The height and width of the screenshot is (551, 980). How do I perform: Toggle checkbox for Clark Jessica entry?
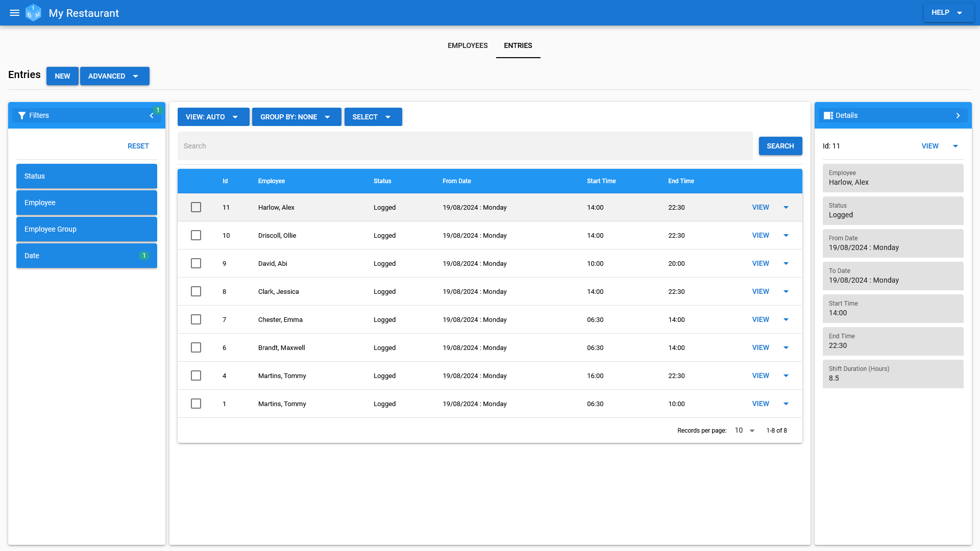(x=196, y=291)
